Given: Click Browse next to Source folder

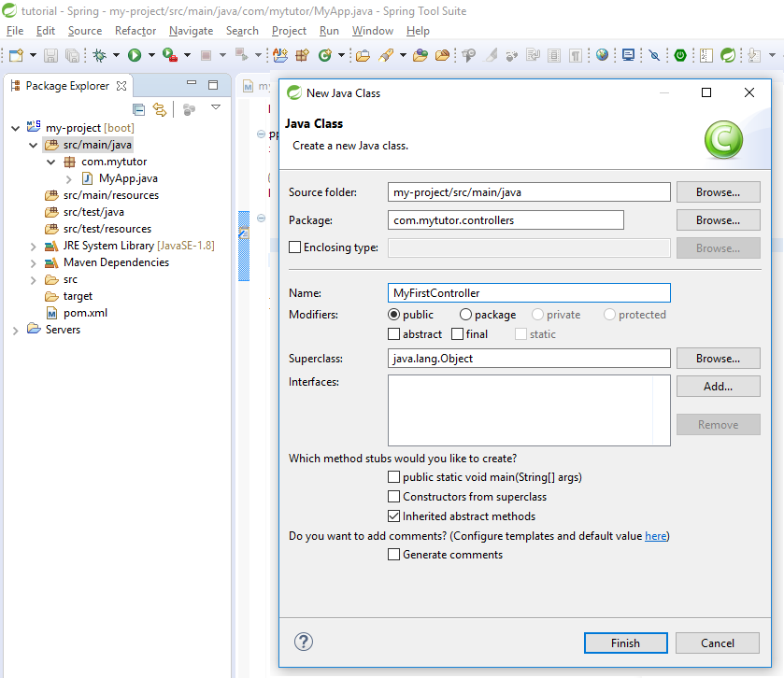Looking at the screenshot, I should tap(718, 192).
